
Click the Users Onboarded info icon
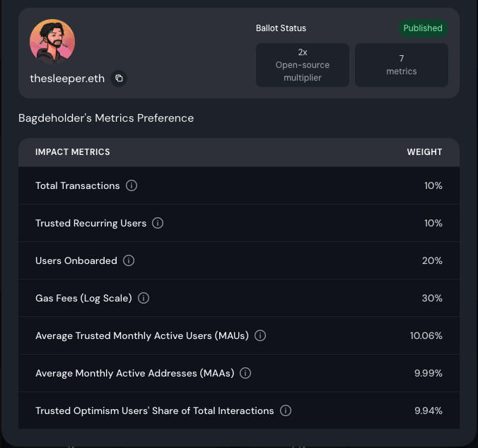tap(129, 260)
